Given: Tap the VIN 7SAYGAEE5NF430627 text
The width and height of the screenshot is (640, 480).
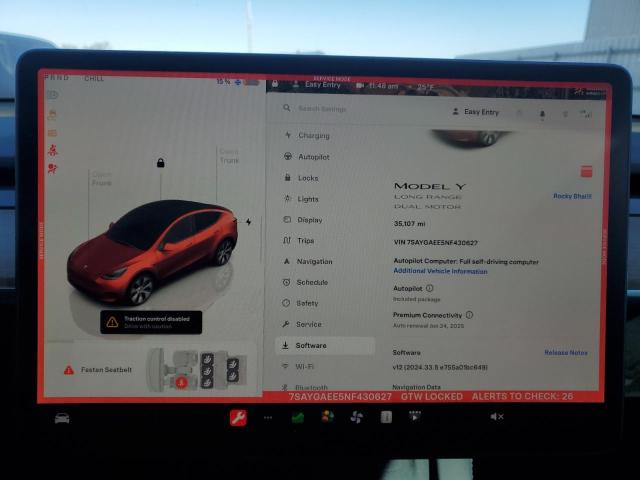Looking at the screenshot, I should tap(436, 242).
